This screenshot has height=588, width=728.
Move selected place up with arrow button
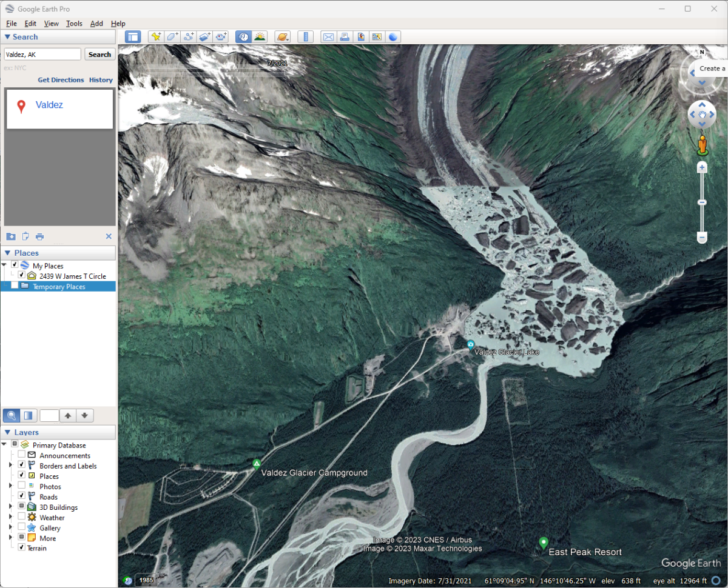tap(68, 415)
